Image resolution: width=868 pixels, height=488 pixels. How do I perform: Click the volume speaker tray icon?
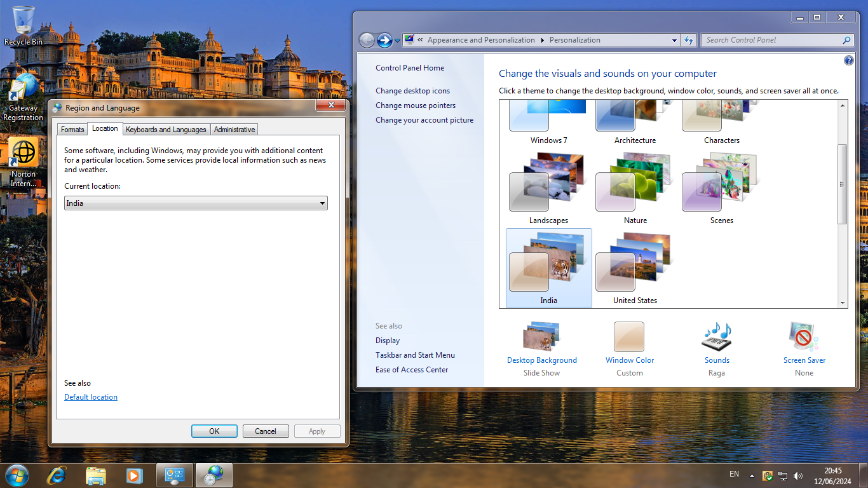(x=798, y=475)
